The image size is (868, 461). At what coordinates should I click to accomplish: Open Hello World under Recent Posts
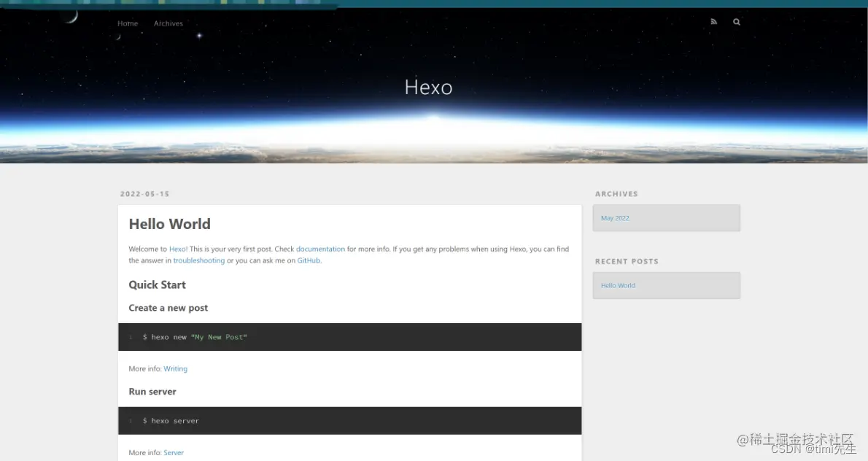click(x=618, y=285)
